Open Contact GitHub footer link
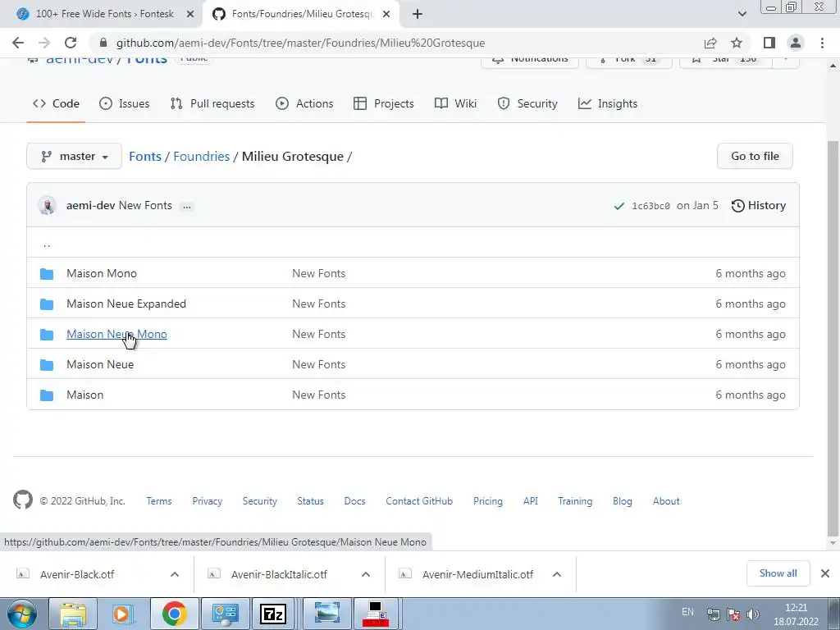The width and height of the screenshot is (840, 630). point(419,501)
